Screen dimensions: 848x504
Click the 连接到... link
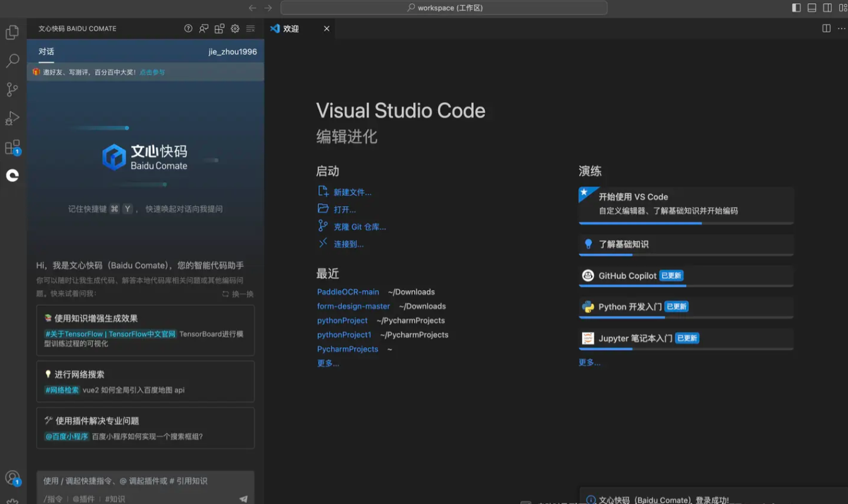tap(348, 244)
